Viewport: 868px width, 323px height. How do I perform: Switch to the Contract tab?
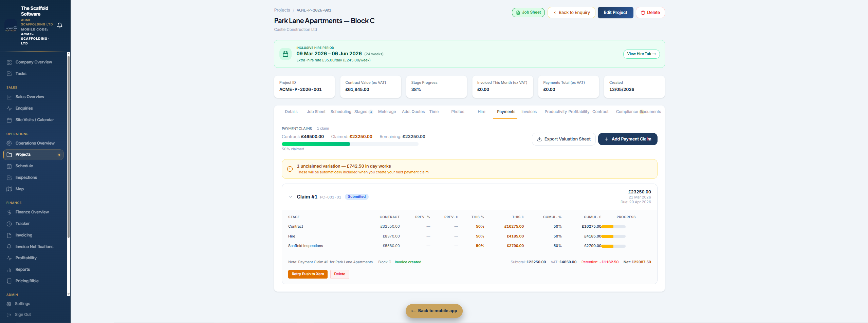600,112
